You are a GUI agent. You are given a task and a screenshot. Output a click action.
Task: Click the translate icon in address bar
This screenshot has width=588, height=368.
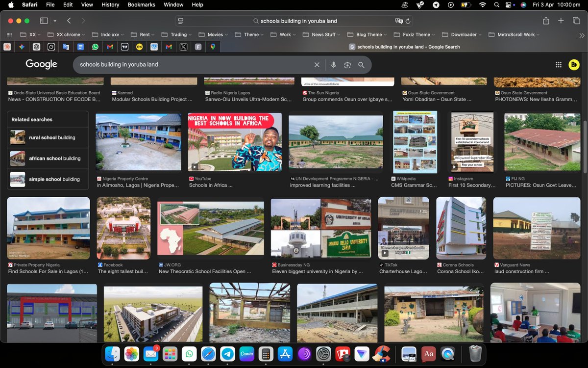(x=398, y=21)
